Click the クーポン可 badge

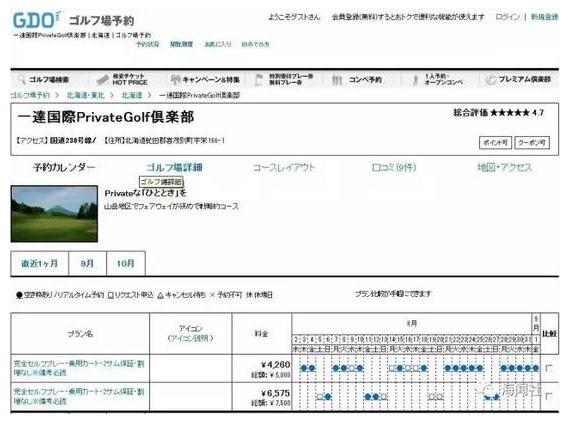(532, 142)
